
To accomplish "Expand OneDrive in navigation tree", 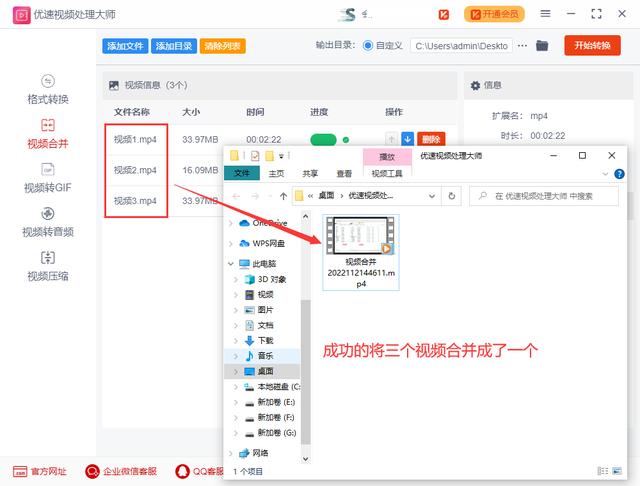I will pos(231,223).
